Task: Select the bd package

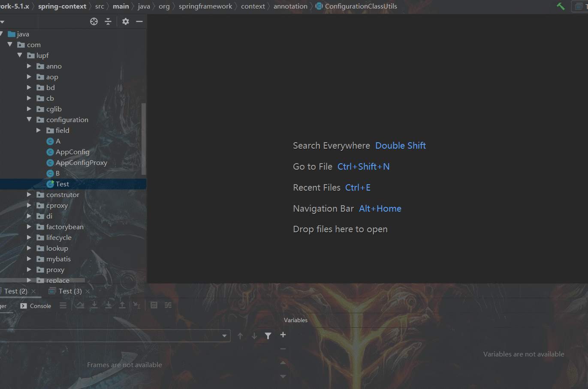Action: pos(50,88)
